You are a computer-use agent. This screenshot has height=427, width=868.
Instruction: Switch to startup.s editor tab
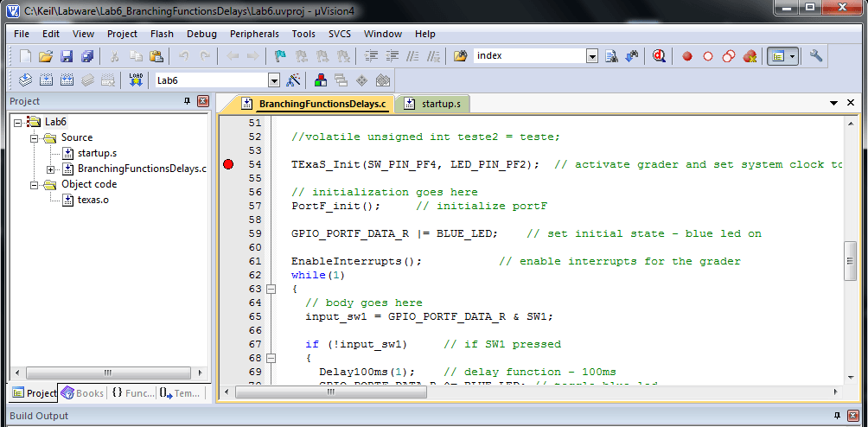[434, 104]
